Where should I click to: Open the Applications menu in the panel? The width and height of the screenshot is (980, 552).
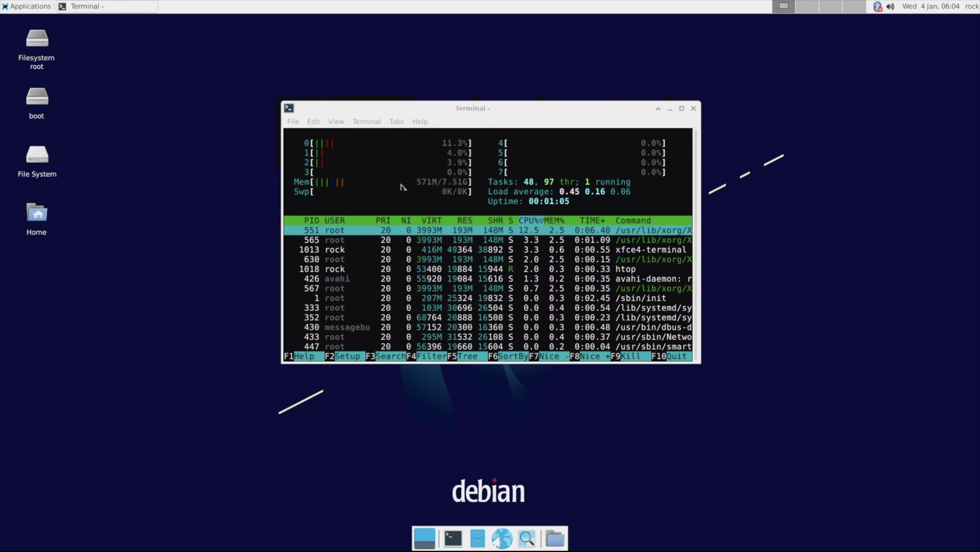pos(27,7)
